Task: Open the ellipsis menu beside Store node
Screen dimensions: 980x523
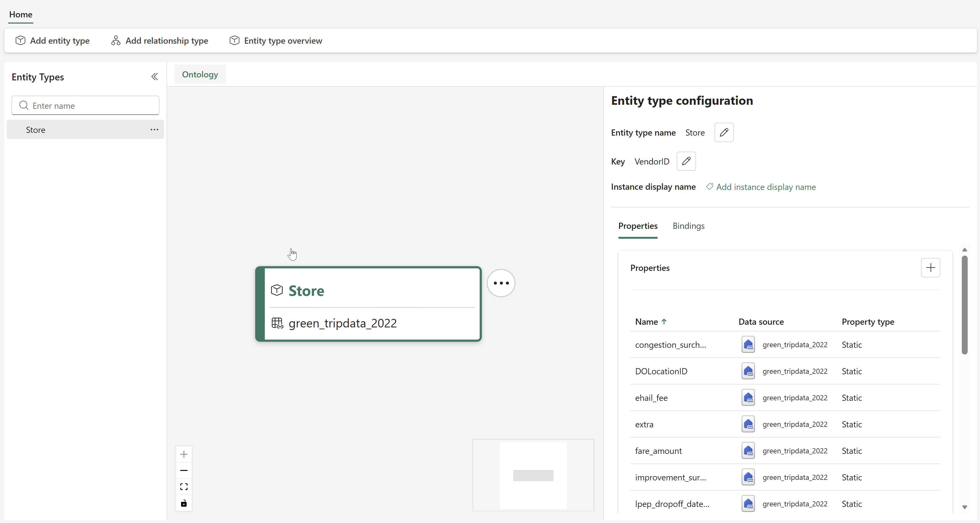Action: (x=501, y=283)
